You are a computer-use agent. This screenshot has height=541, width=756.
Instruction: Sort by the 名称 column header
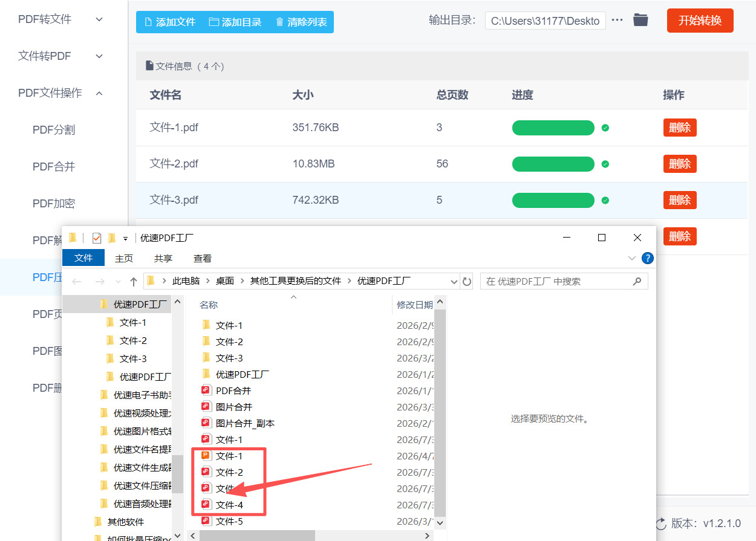tap(209, 305)
